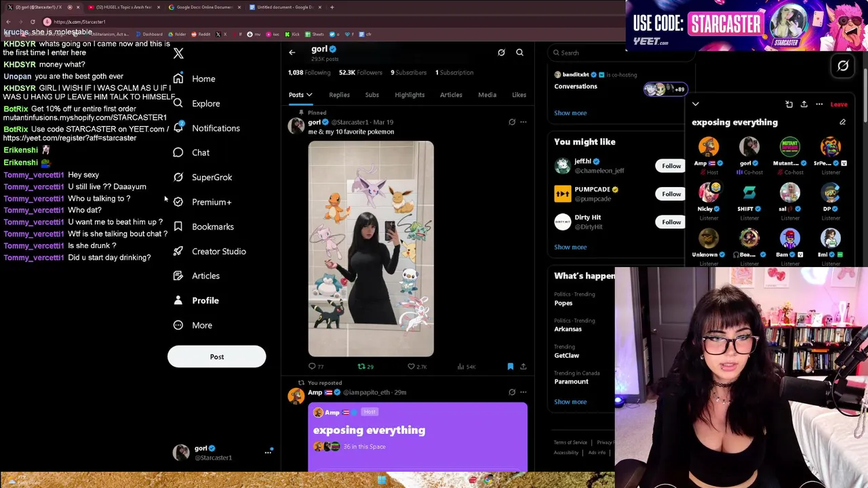868x488 pixels.
Task: Show more under Conversations
Action: [570, 113]
